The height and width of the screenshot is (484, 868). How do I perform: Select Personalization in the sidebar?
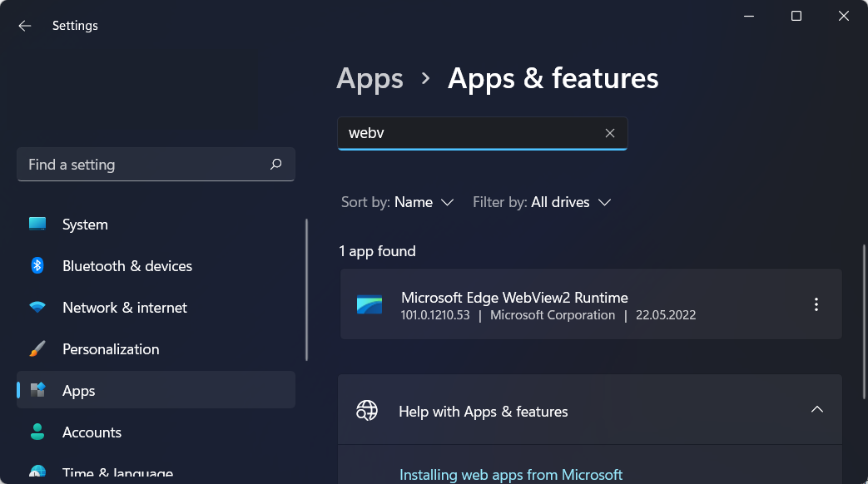point(156,348)
